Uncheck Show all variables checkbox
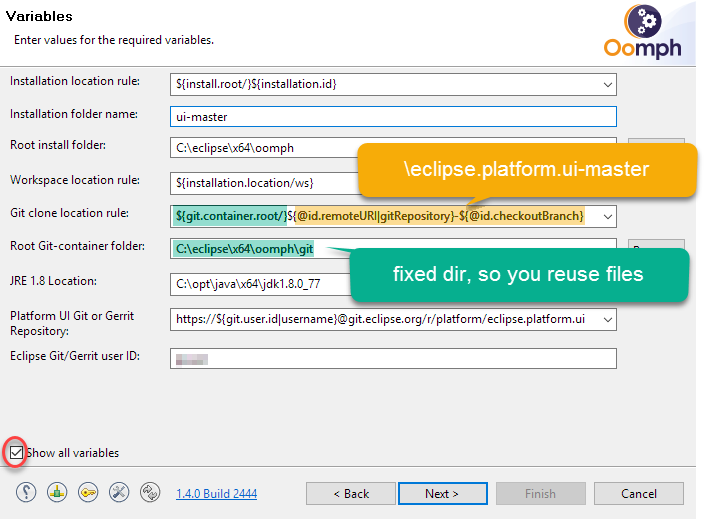This screenshot has height=519, width=707. [15, 453]
